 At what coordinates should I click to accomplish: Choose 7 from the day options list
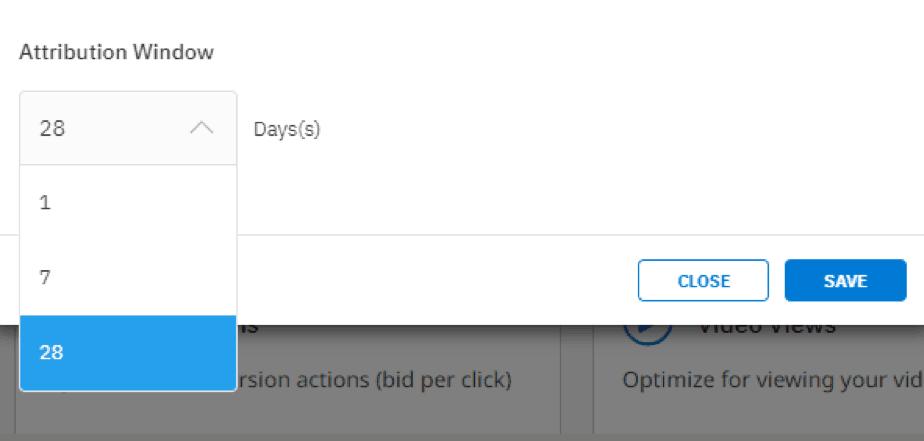[128, 278]
